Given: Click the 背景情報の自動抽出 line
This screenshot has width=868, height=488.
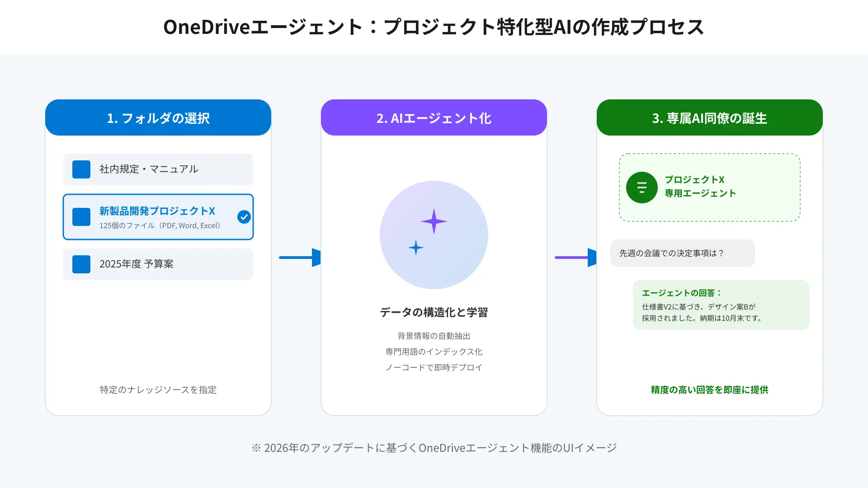Looking at the screenshot, I should click(434, 336).
